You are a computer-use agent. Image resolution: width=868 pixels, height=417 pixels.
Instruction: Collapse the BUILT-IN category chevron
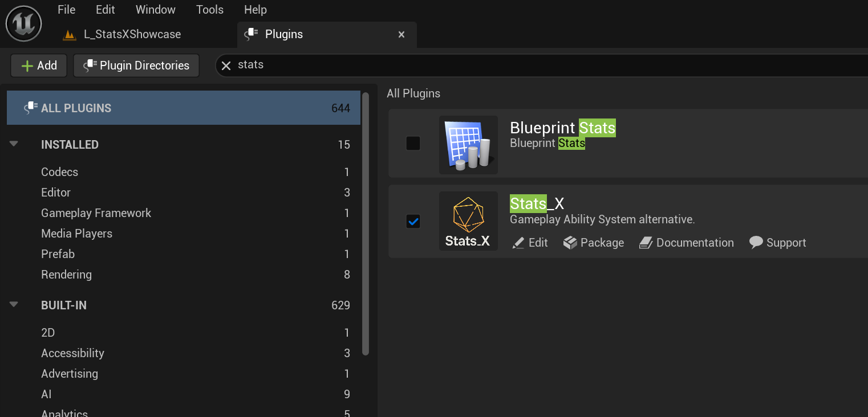[x=13, y=305]
